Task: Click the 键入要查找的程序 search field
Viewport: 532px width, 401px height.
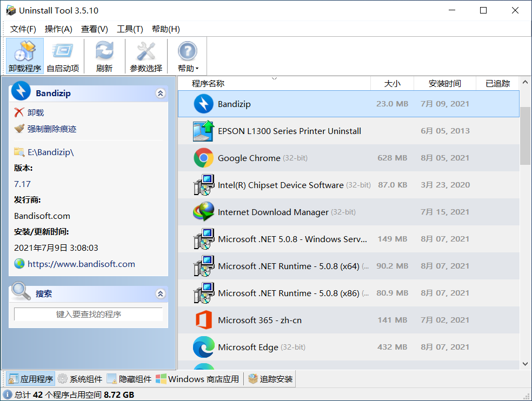Action: [88, 314]
